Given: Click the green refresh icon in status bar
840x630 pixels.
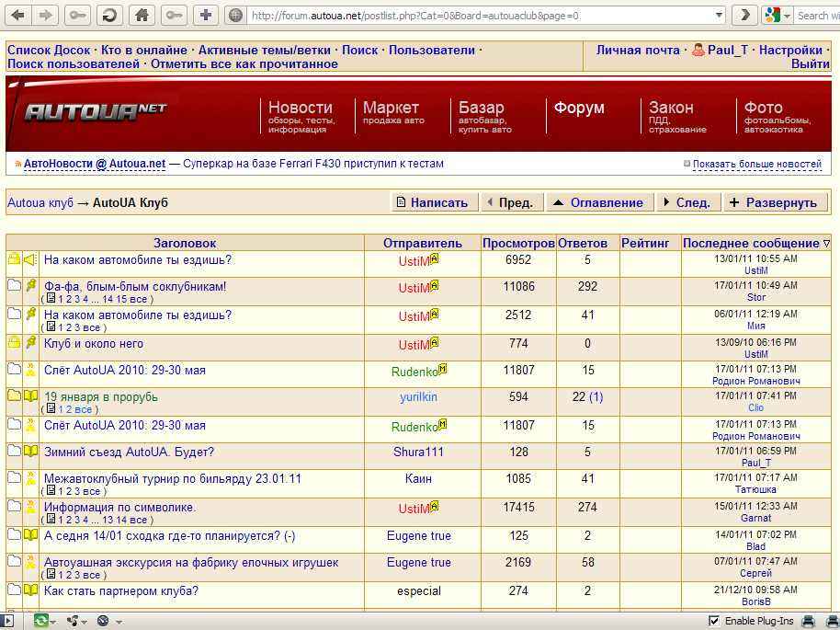Looking at the screenshot, I should (41, 621).
